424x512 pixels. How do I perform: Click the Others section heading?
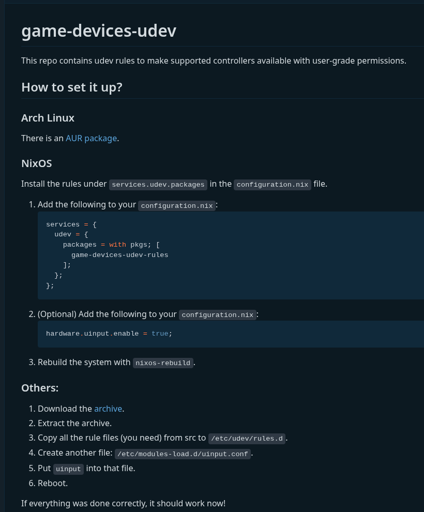coord(40,388)
